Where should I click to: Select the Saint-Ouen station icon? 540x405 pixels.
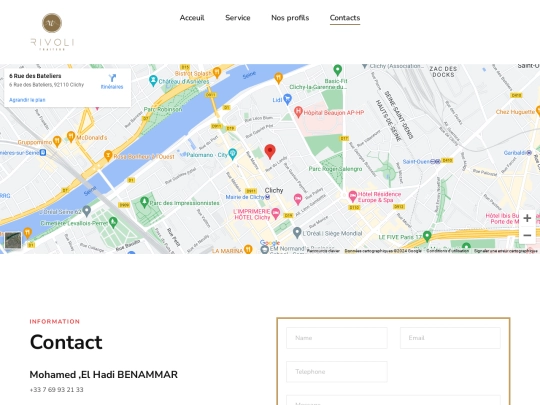tap(436, 161)
